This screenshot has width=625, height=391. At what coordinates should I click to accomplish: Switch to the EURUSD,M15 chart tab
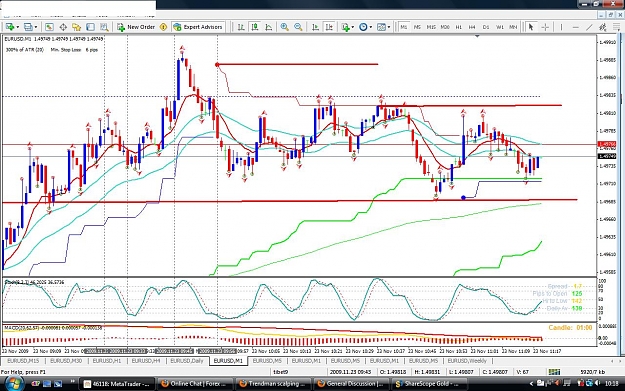[x=23, y=361]
